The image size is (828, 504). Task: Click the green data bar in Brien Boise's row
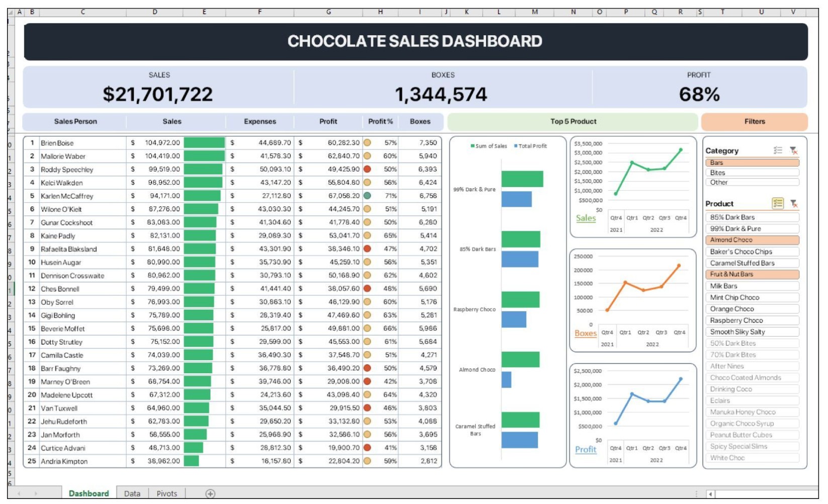click(x=204, y=143)
